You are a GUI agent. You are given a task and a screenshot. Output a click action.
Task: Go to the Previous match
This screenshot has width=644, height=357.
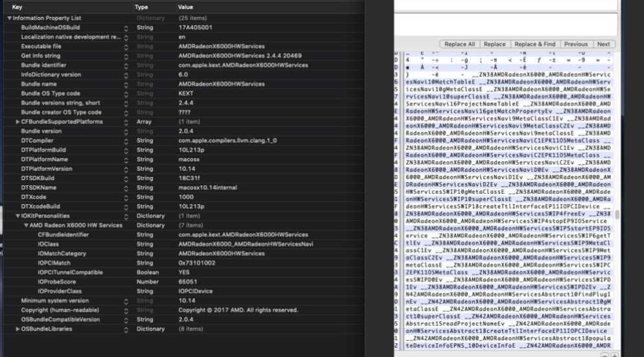tap(575, 44)
